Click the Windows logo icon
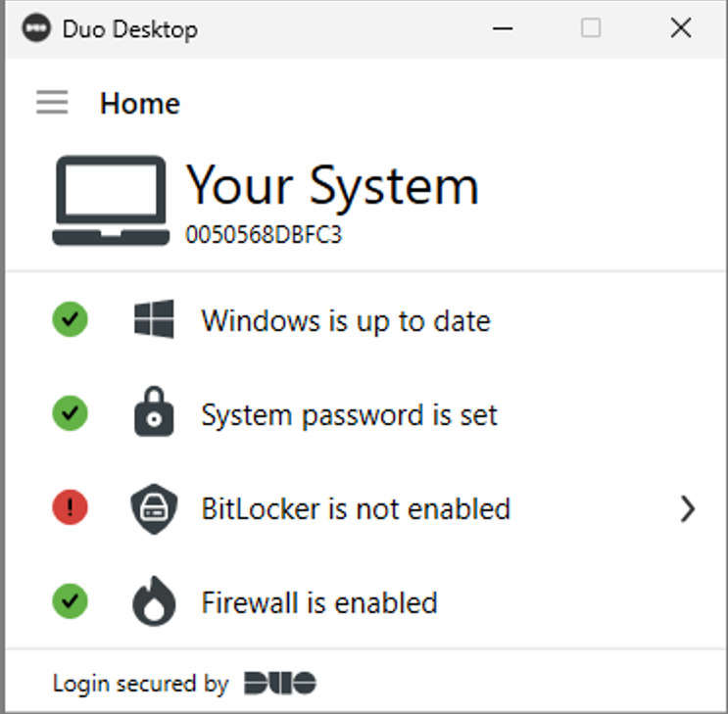This screenshot has height=714, width=728. [x=154, y=319]
